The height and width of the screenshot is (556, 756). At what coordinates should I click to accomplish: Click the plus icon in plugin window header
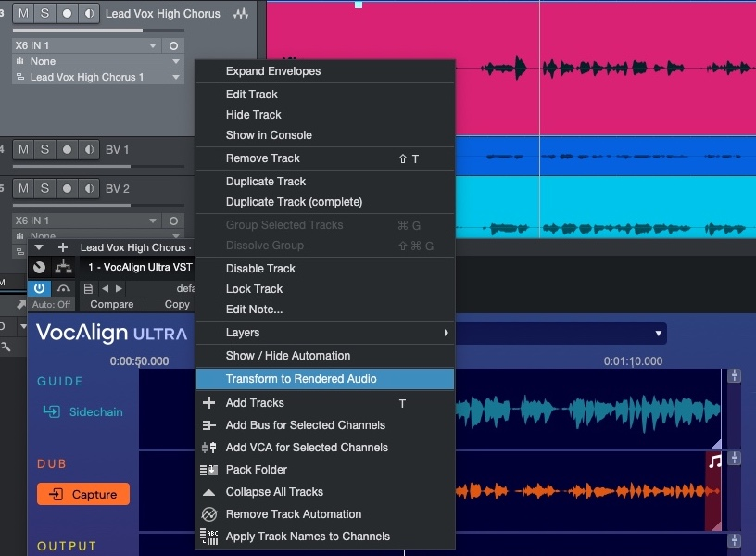[x=63, y=247]
